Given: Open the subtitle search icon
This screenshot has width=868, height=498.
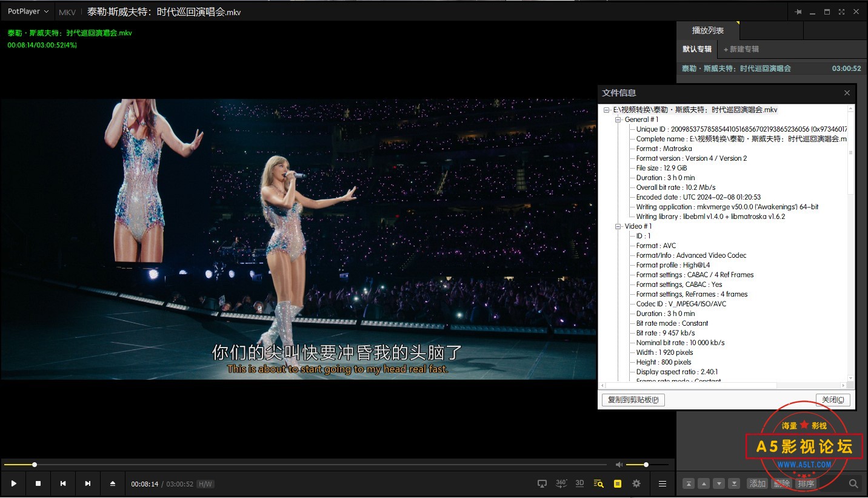Looking at the screenshot, I should [x=599, y=483].
